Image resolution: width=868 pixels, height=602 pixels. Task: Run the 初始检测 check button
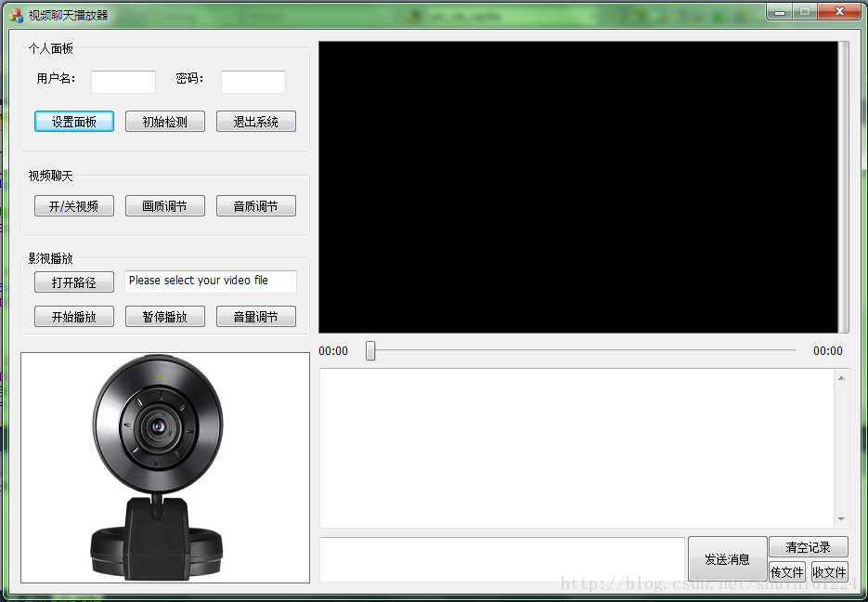tap(165, 122)
